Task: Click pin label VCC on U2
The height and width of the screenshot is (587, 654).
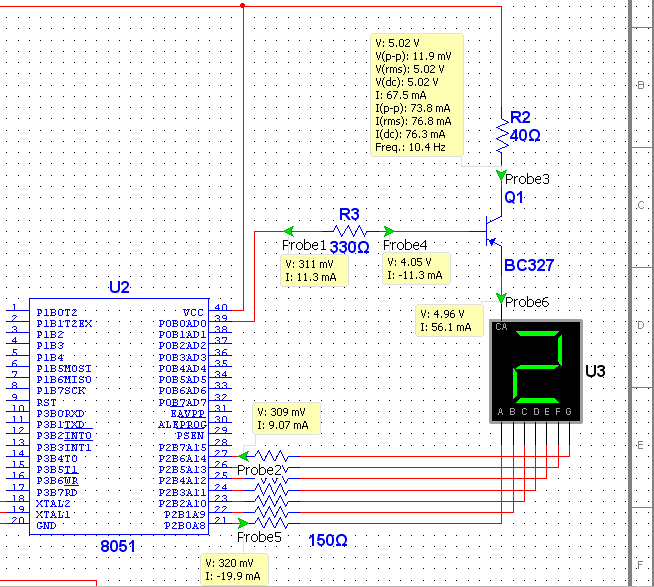Action: click(x=193, y=312)
